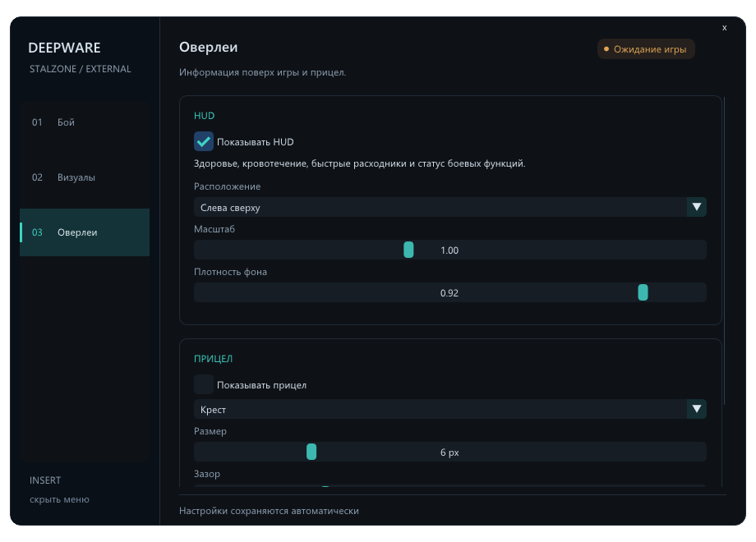The height and width of the screenshot is (542, 756).
Task: Click the Плотность фона value 0.92
Action: [x=449, y=293]
